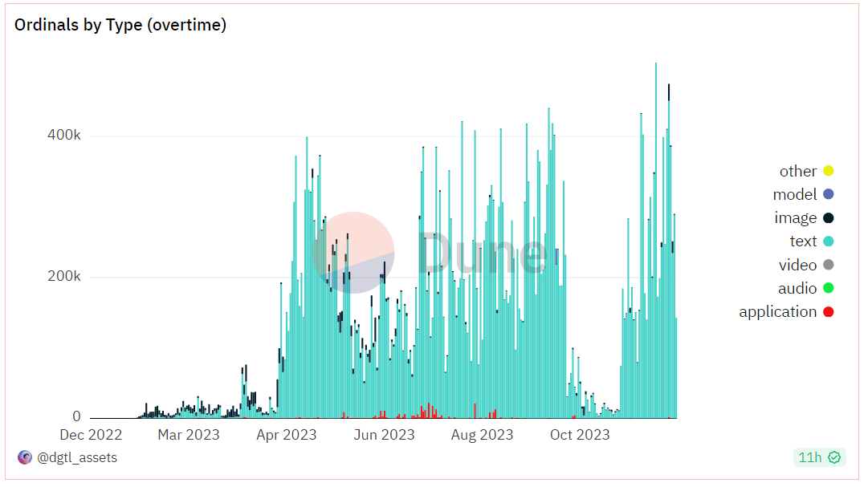Click the 'Oct 2023' x-axis label

[x=580, y=435]
